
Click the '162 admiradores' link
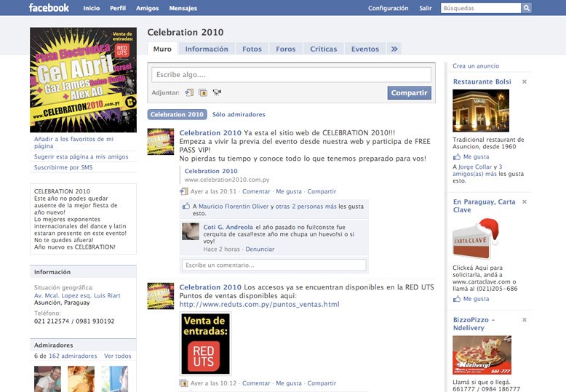coord(73,356)
